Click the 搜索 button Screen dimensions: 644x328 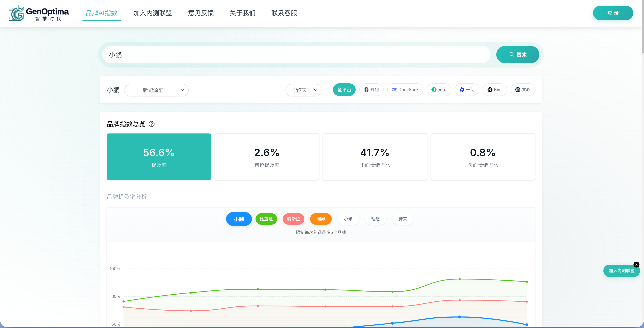coord(517,54)
